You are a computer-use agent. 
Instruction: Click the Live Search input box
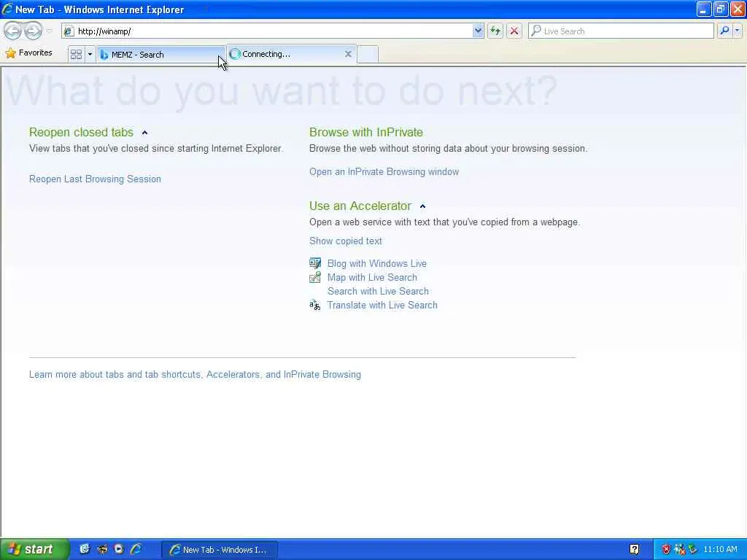click(621, 31)
